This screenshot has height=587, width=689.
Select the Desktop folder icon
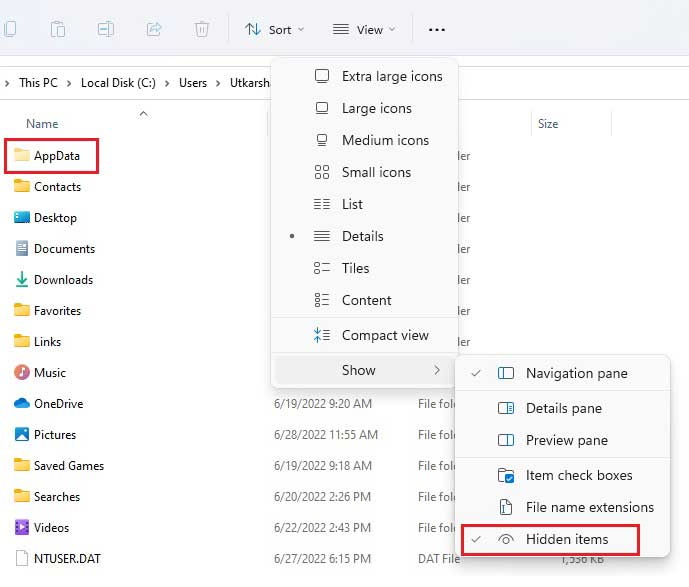22,217
